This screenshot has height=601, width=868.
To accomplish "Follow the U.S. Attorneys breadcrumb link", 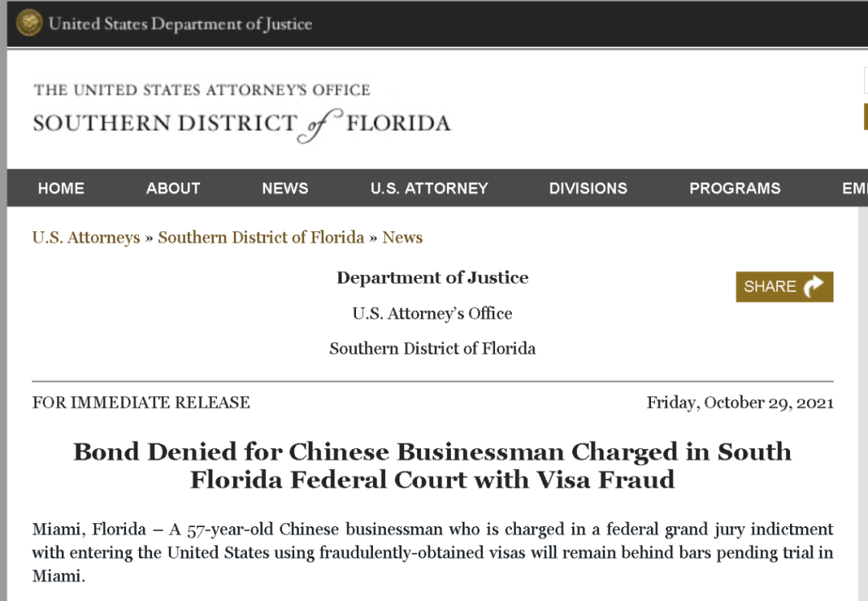I will pos(86,238).
